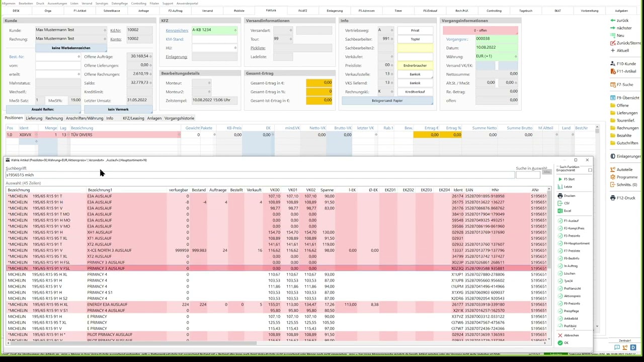644x362 pixels.
Task: Click the green zurück arrow icon
Action: pos(612,21)
